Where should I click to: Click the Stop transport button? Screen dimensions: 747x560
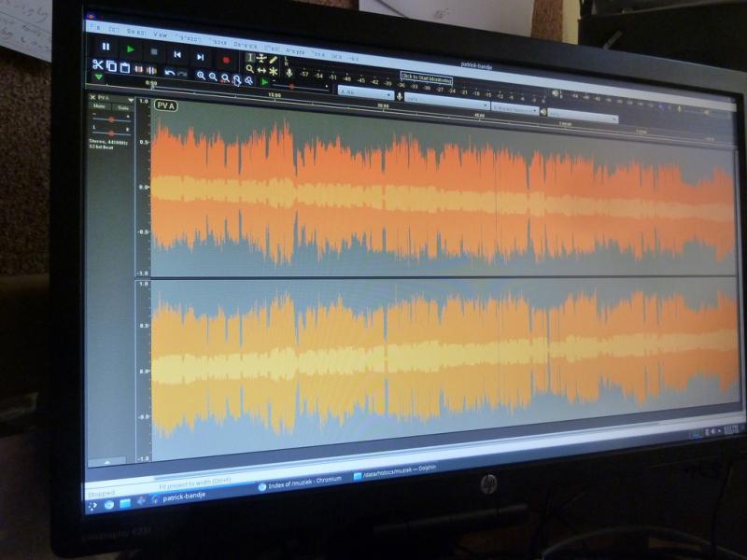pos(154,51)
